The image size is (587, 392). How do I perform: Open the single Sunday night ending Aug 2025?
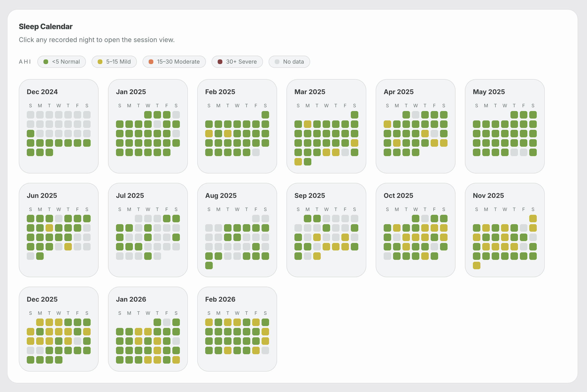click(x=209, y=265)
